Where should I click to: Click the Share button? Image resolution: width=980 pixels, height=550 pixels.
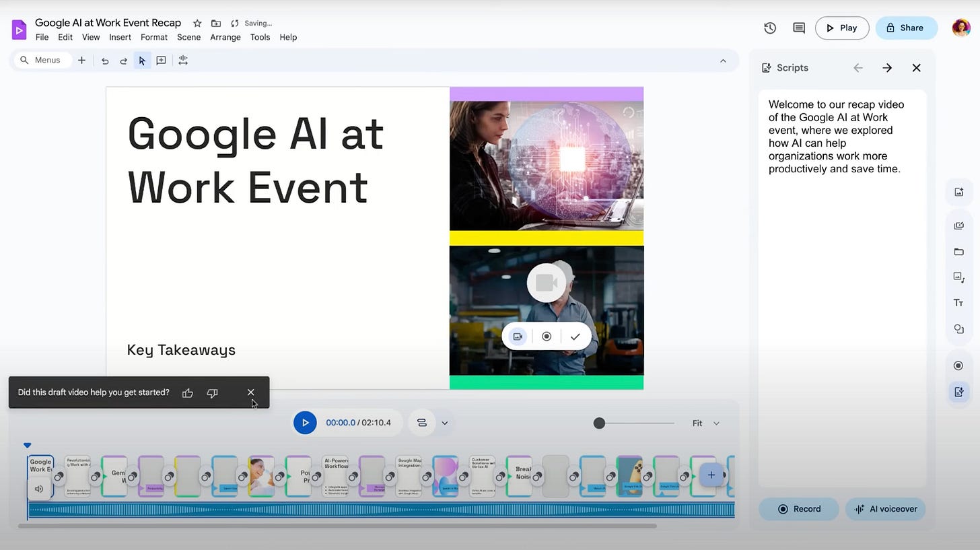[x=906, y=28]
